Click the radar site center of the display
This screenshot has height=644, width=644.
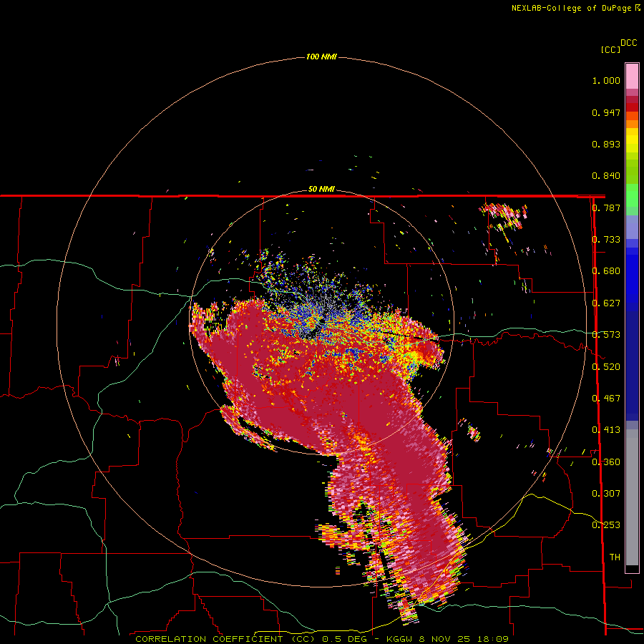(x=321, y=321)
